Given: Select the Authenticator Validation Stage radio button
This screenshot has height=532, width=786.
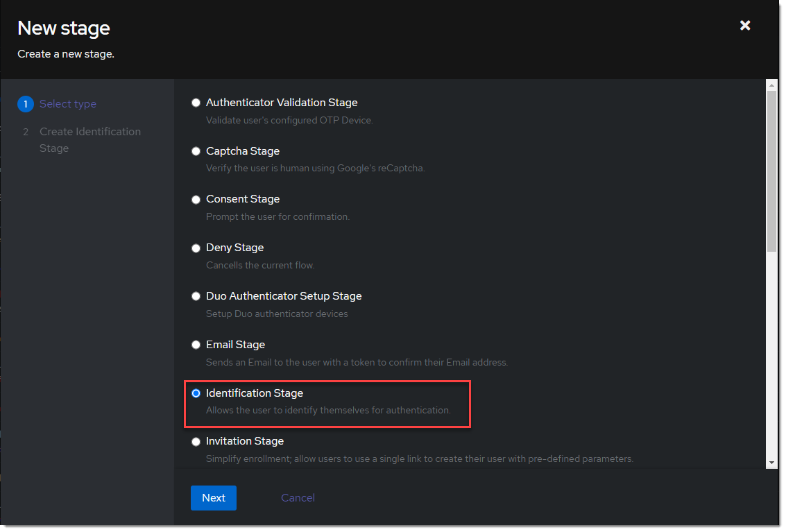Looking at the screenshot, I should [x=196, y=102].
